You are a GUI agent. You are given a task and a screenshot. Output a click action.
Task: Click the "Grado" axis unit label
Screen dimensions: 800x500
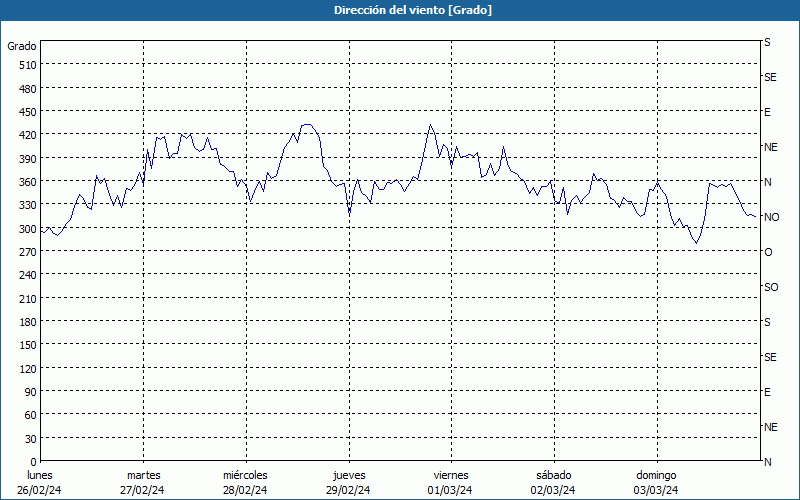(22, 46)
